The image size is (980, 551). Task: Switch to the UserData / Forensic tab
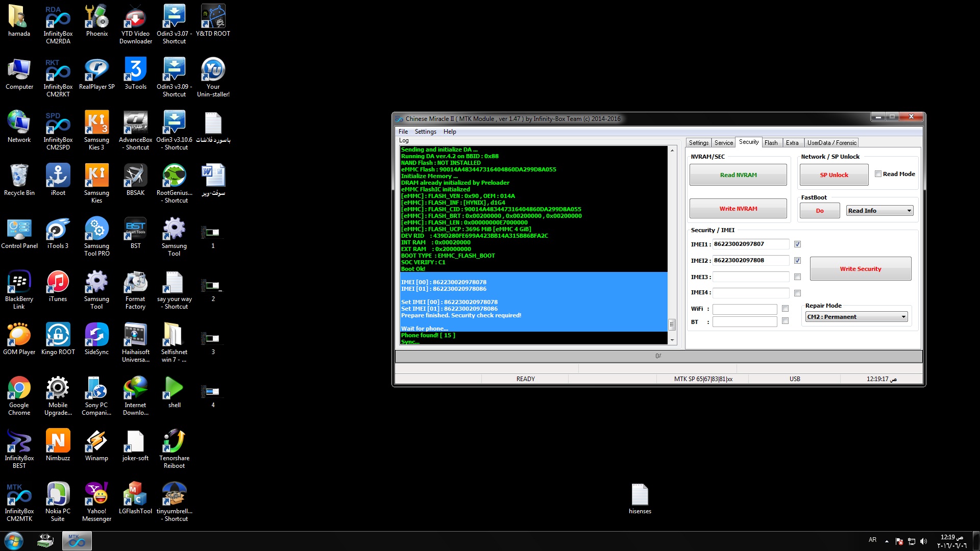point(832,143)
